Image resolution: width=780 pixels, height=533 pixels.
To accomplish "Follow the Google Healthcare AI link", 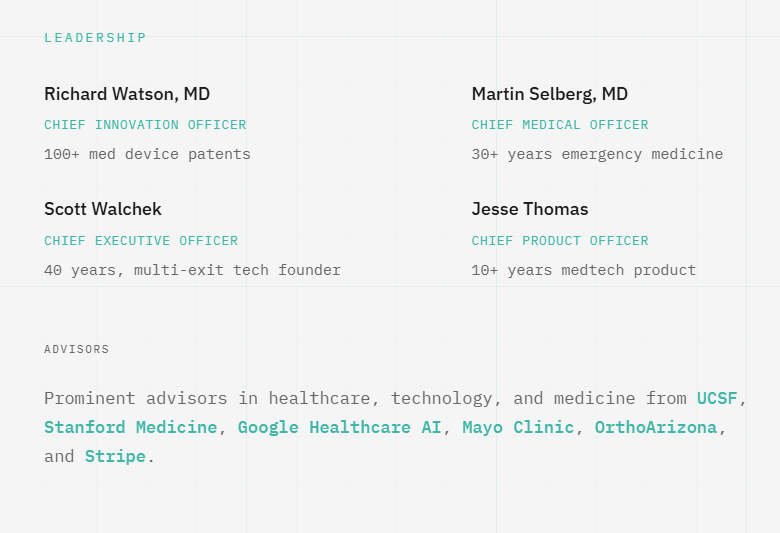I will [x=339, y=427].
